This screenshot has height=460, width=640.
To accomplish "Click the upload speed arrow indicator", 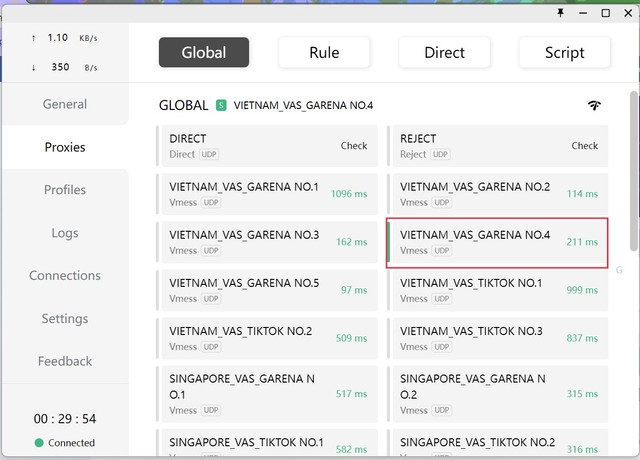I will 34,38.
